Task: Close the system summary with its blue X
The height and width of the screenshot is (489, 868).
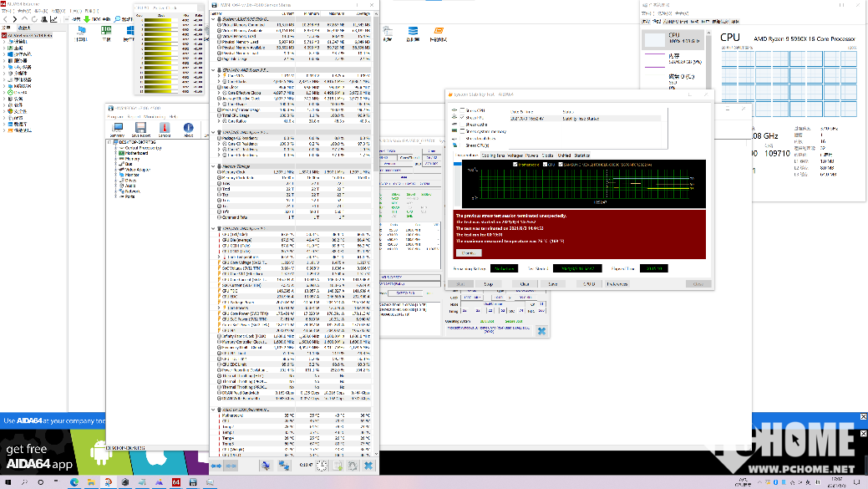Action: point(541,331)
